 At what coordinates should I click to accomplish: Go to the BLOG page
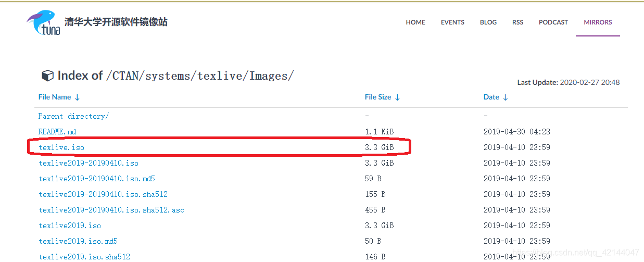(488, 22)
